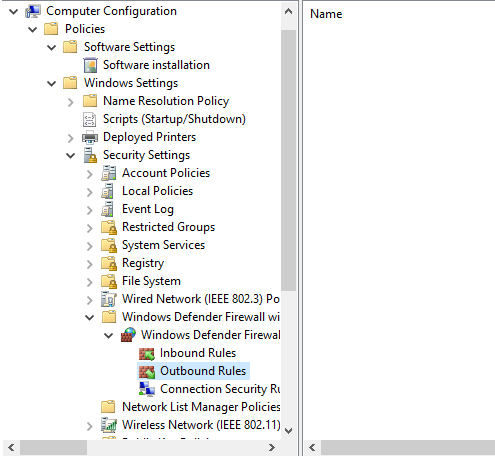Collapse the Windows Settings node
This screenshot has height=456, width=495.
(52, 84)
